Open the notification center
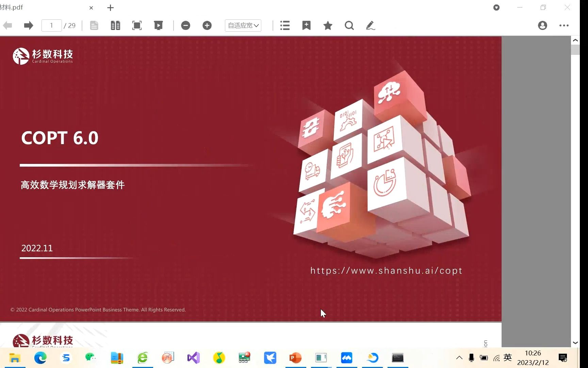 [x=563, y=358]
